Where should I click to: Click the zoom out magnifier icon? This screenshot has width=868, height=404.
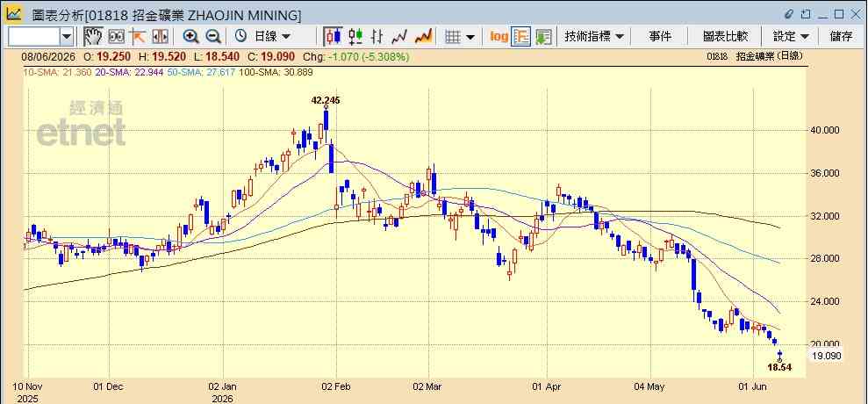[213, 37]
